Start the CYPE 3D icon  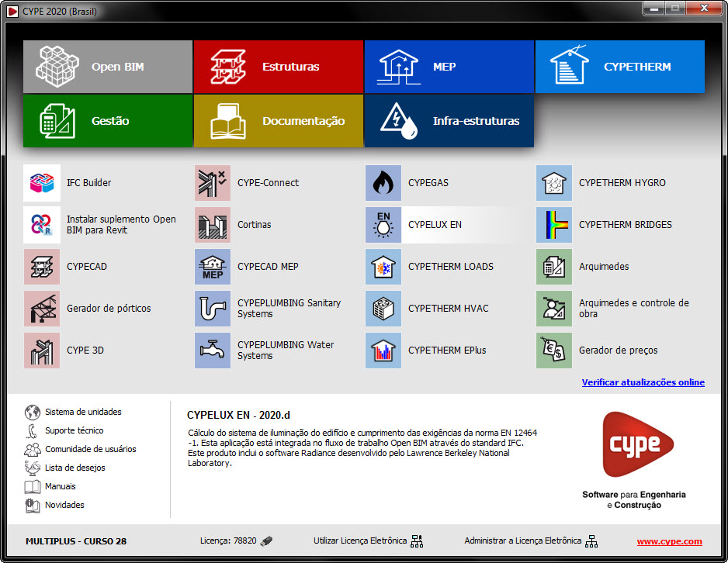click(x=42, y=351)
